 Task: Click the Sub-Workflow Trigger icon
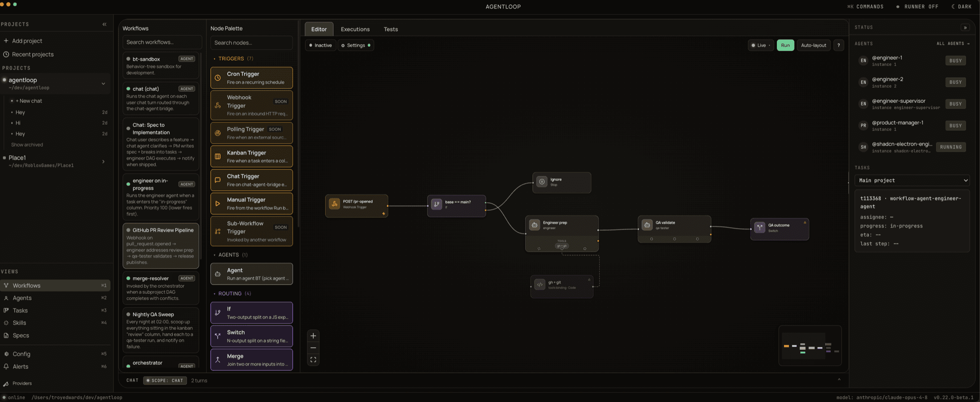point(218,231)
